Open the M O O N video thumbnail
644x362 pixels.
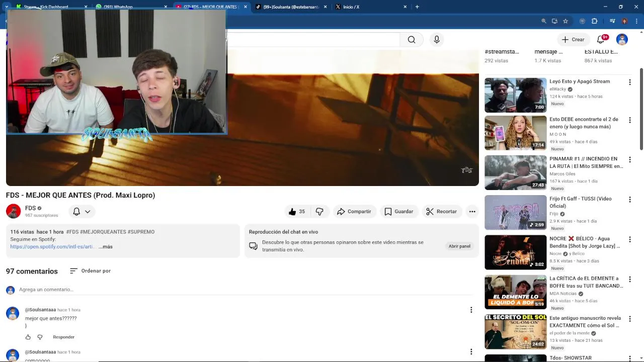[515, 133]
